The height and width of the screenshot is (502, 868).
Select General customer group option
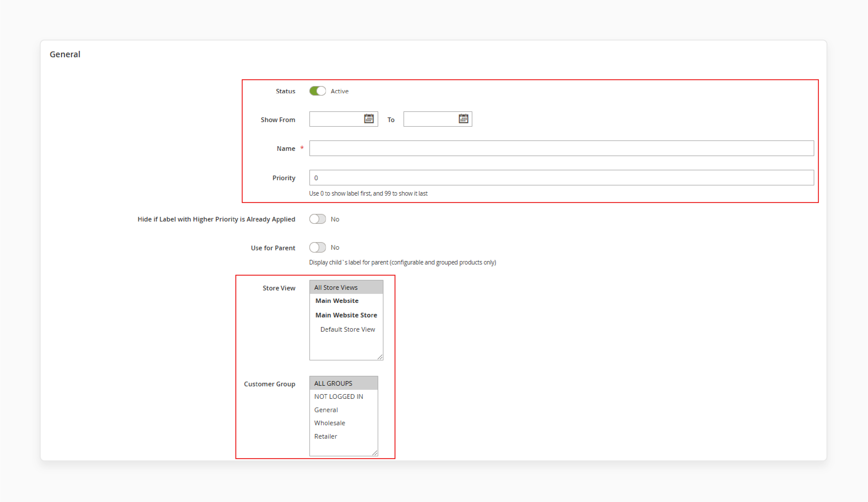326,410
